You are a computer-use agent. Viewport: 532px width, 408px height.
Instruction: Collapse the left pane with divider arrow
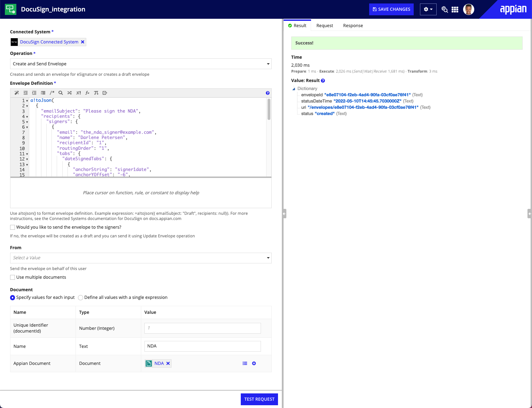[x=284, y=213]
